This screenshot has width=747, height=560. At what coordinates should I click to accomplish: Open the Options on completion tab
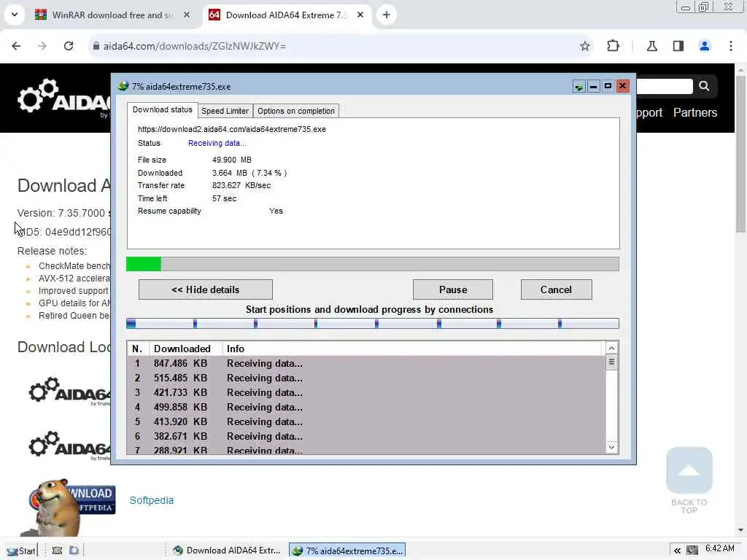click(296, 111)
